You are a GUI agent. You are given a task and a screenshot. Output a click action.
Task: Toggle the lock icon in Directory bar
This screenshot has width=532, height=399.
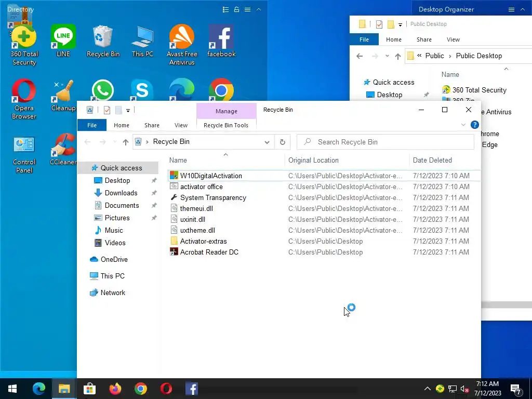(236, 9)
